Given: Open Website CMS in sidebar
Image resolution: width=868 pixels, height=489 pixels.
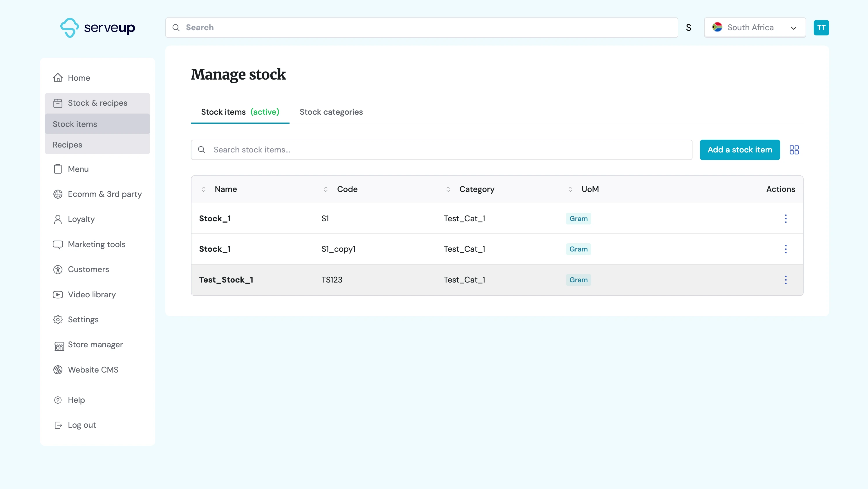Looking at the screenshot, I should (93, 370).
